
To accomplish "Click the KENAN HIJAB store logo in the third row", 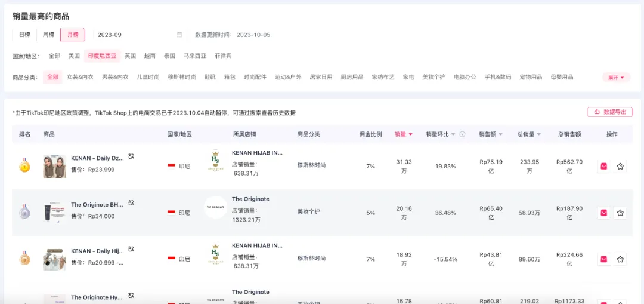I will click(215, 253).
